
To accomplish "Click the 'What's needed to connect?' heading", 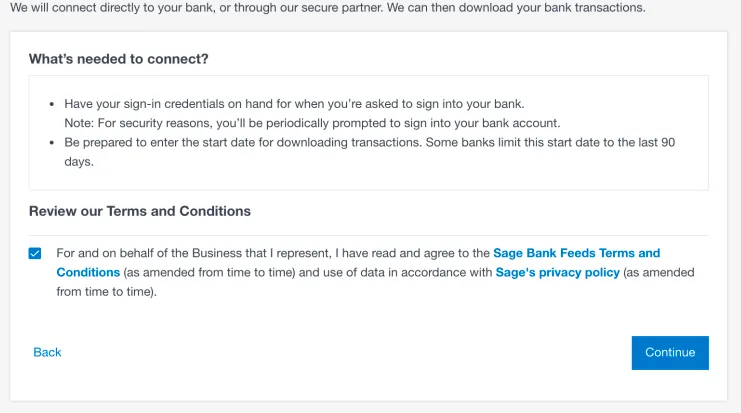I will tap(119, 59).
